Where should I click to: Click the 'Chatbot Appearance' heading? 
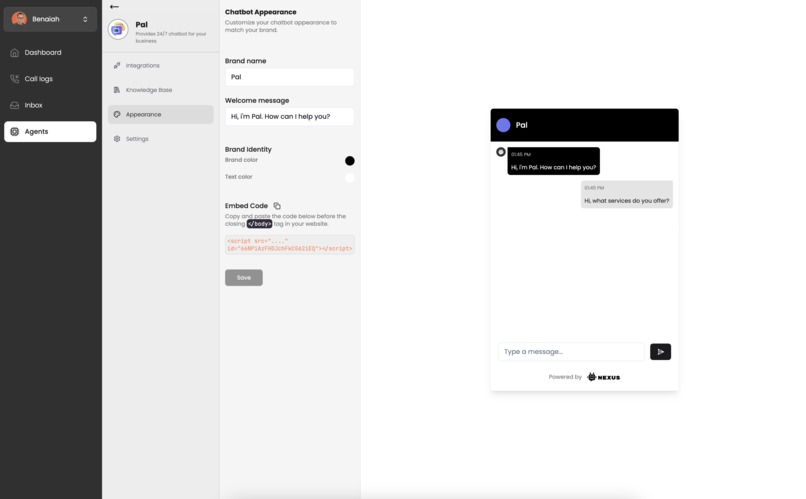coord(261,12)
